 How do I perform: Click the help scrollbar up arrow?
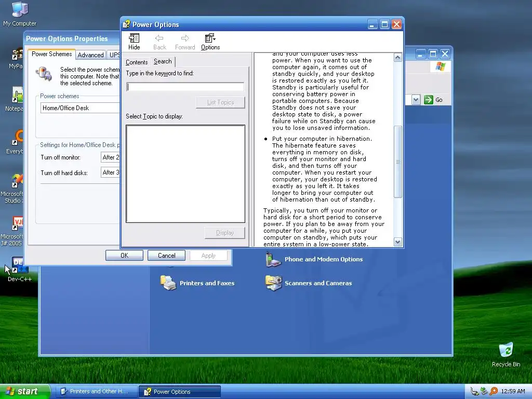coord(397,57)
